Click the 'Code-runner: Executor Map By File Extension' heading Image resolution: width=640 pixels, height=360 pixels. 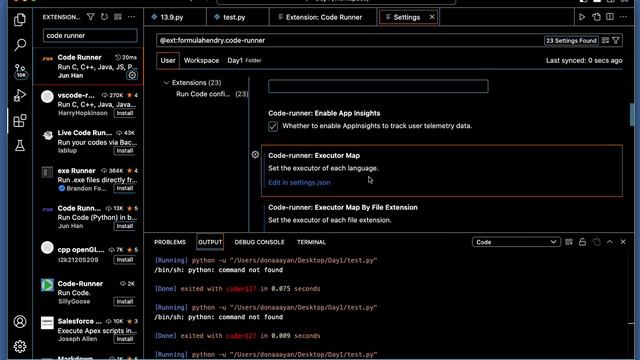343,207
